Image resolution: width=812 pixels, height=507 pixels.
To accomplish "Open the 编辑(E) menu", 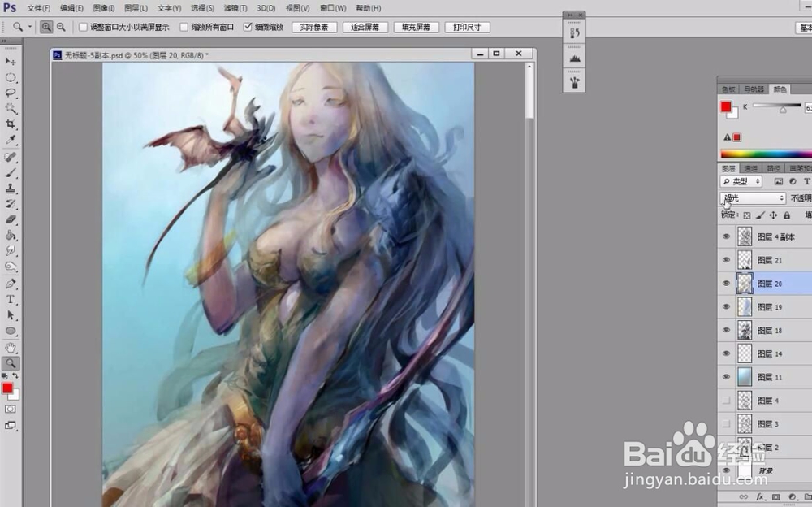I will (x=71, y=8).
